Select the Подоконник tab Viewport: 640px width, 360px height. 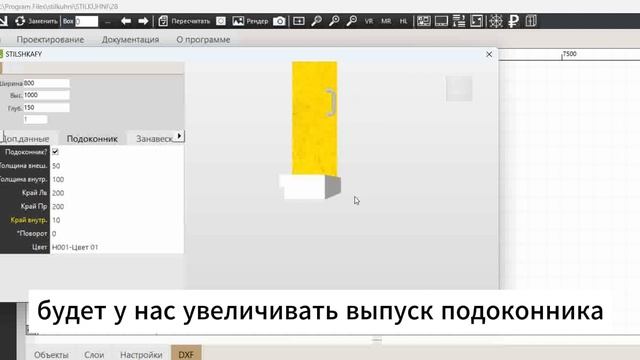[92, 139]
